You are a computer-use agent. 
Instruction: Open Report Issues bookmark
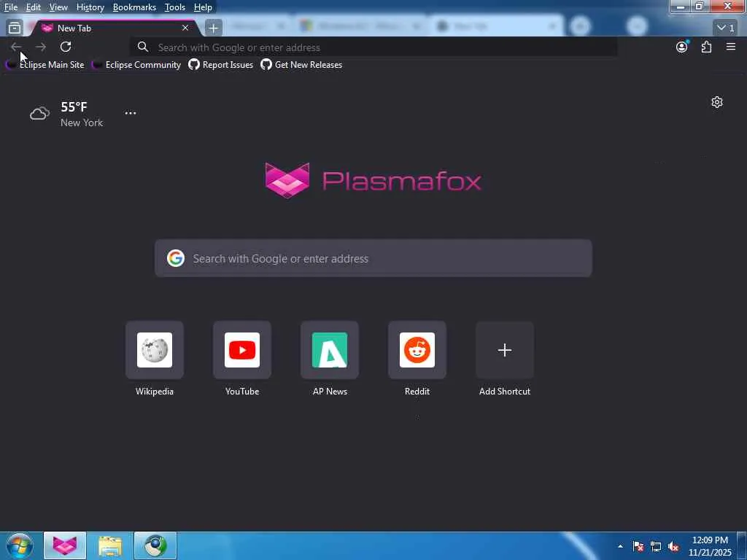(x=220, y=65)
